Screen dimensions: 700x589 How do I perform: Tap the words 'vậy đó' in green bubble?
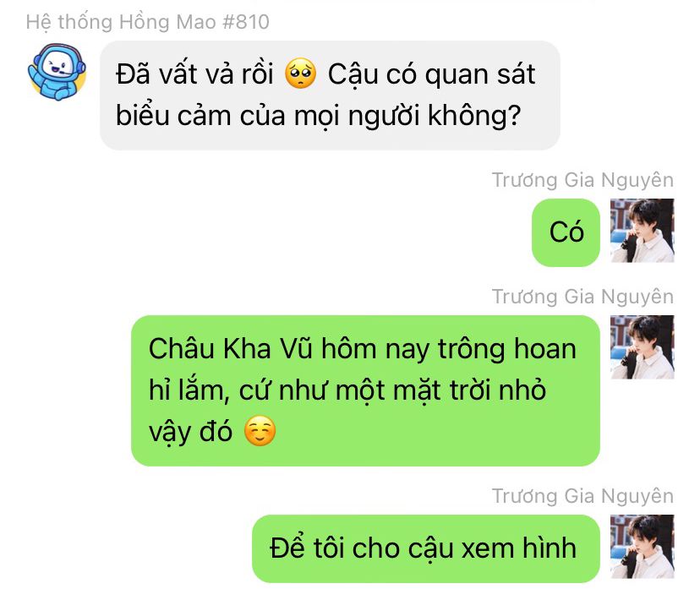pos(190,432)
